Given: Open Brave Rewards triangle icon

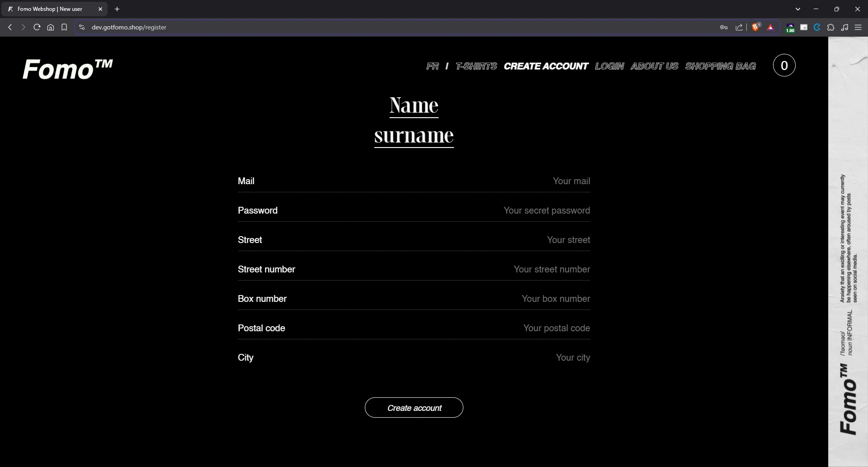Looking at the screenshot, I should point(771,27).
